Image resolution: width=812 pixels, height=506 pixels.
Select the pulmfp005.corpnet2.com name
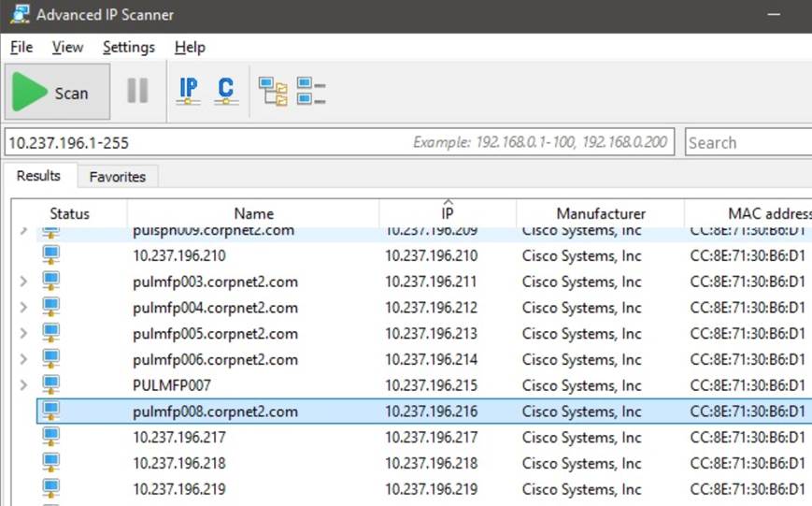tap(216, 334)
